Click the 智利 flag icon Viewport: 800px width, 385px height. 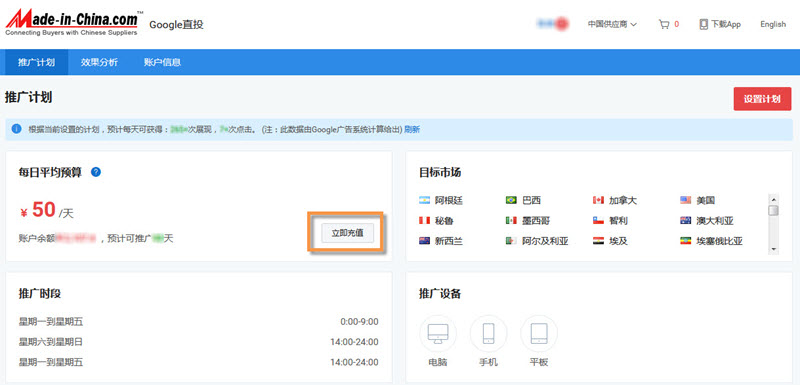(598, 220)
